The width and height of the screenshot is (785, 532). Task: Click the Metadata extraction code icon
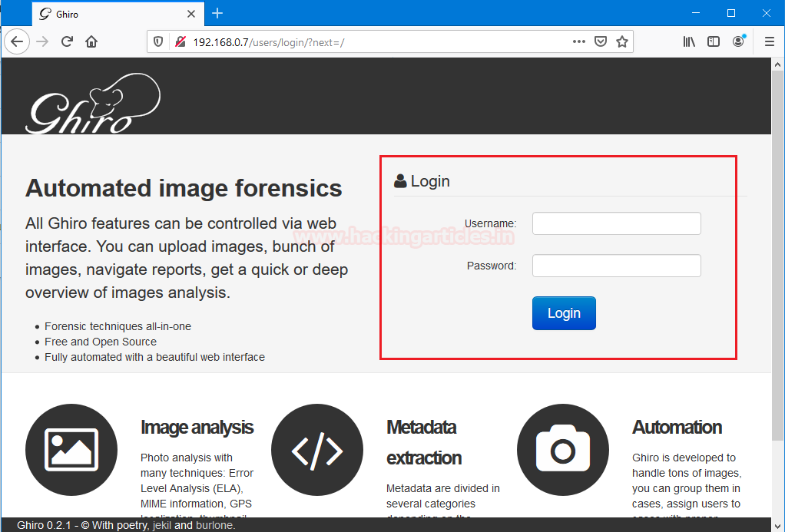coord(317,450)
